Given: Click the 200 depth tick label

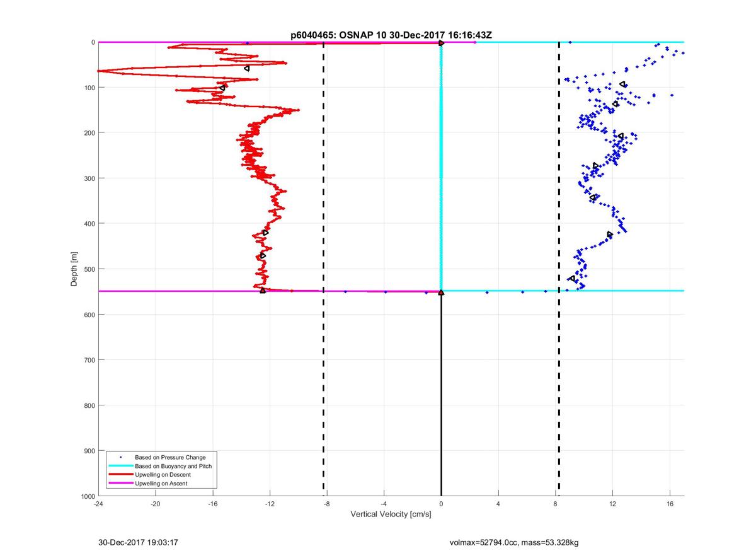Looking at the screenshot, I should (x=89, y=133).
